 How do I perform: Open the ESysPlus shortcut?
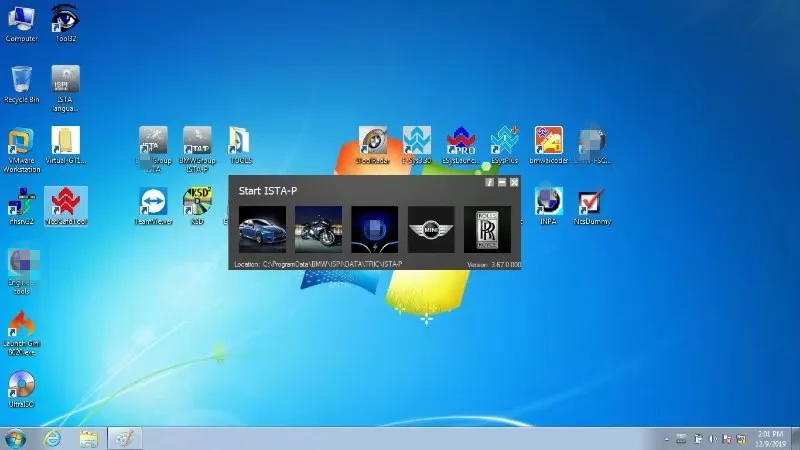click(504, 146)
